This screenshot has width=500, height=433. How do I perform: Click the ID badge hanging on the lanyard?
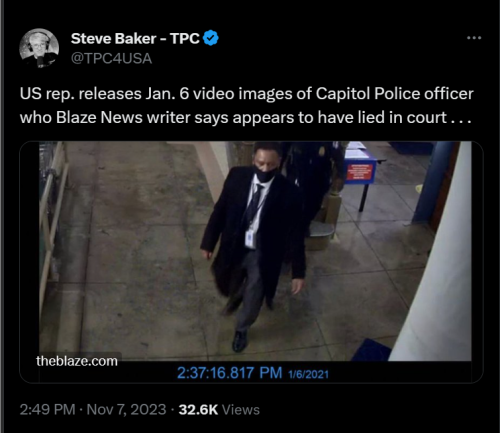point(250,239)
